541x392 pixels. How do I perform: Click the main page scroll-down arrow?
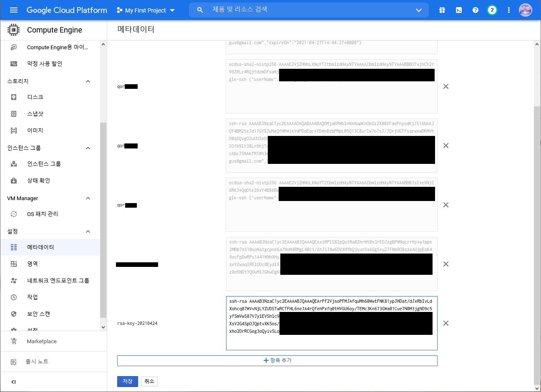pyautogui.click(x=537, y=388)
